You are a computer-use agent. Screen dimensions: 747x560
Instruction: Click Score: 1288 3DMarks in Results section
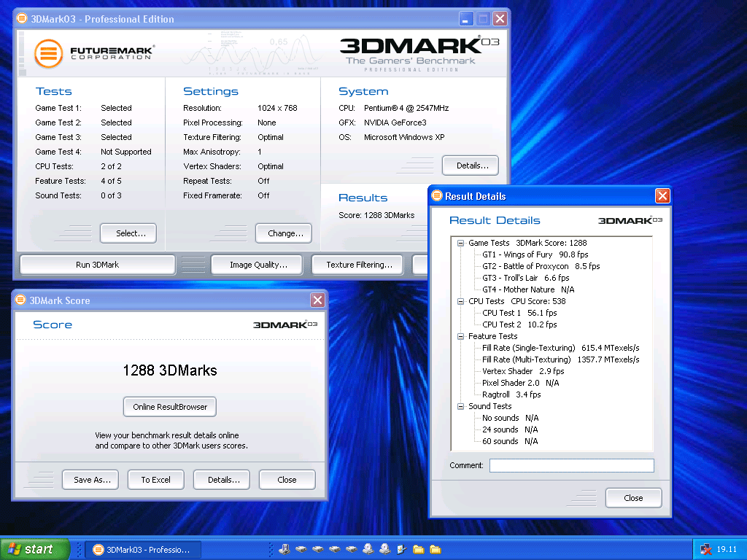(x=376, y=215)
